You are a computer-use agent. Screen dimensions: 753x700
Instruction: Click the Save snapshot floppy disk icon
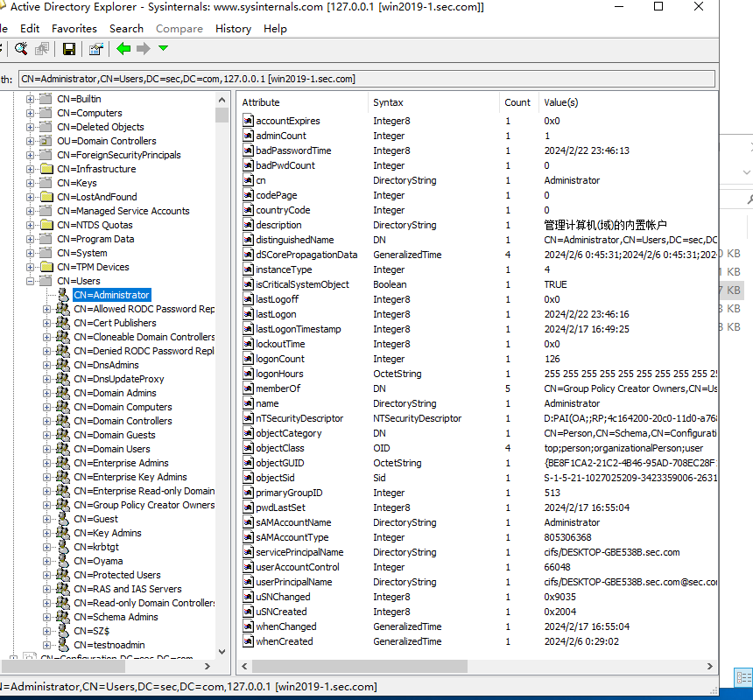pyautogui.click(x=68, y=49)
